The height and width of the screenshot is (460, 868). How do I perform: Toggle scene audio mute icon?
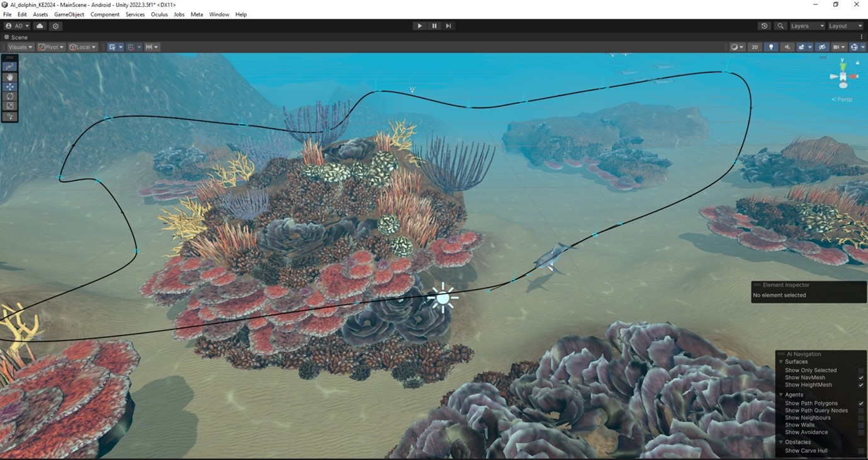787,47
